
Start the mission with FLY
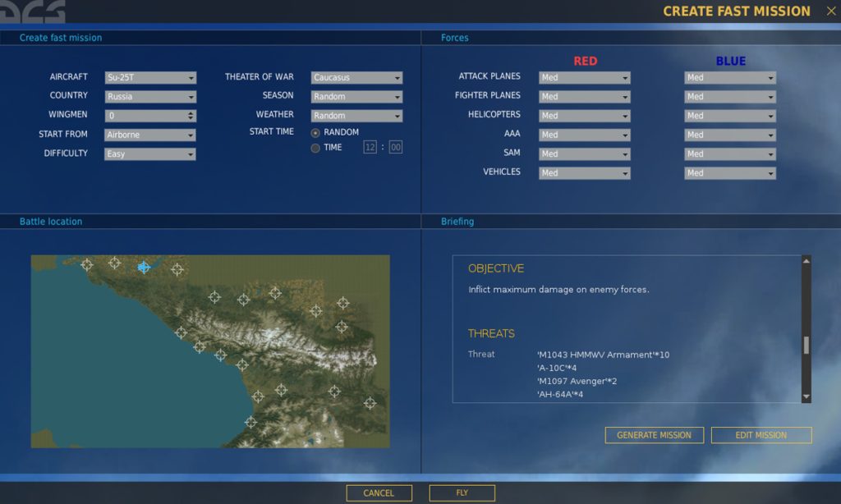coord(462,493)
